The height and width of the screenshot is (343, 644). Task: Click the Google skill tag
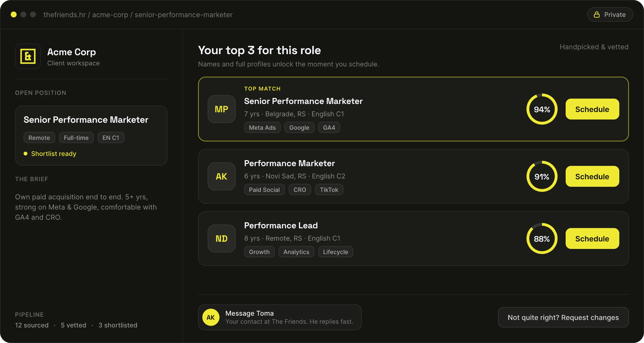tap(299, 128)
